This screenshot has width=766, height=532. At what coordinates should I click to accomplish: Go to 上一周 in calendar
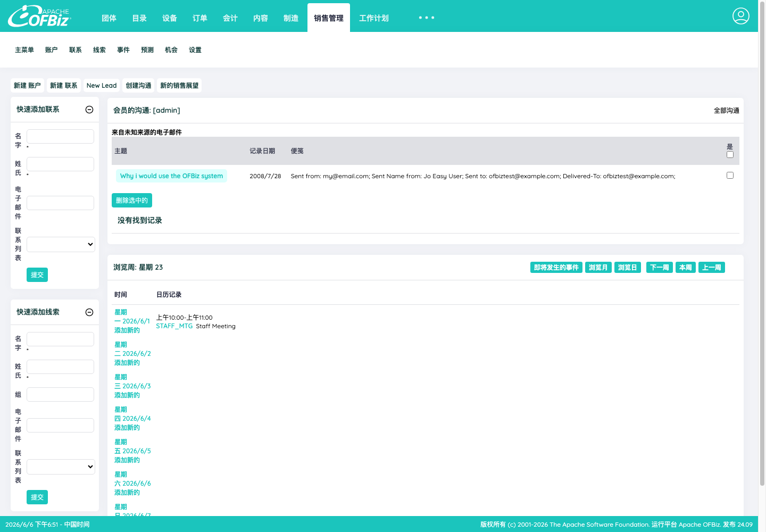click(712, 268)
